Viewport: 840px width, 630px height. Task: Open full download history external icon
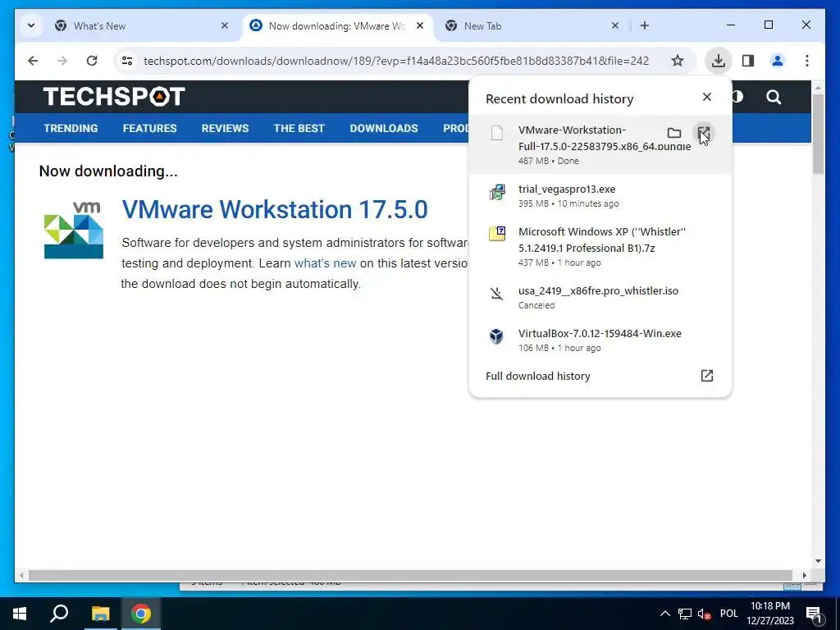tap(706, 376)
